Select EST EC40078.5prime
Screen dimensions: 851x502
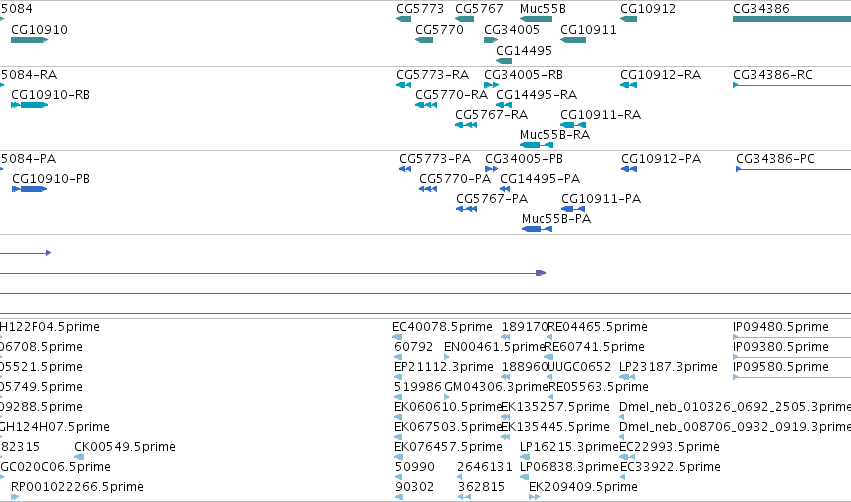pos(442,327)
